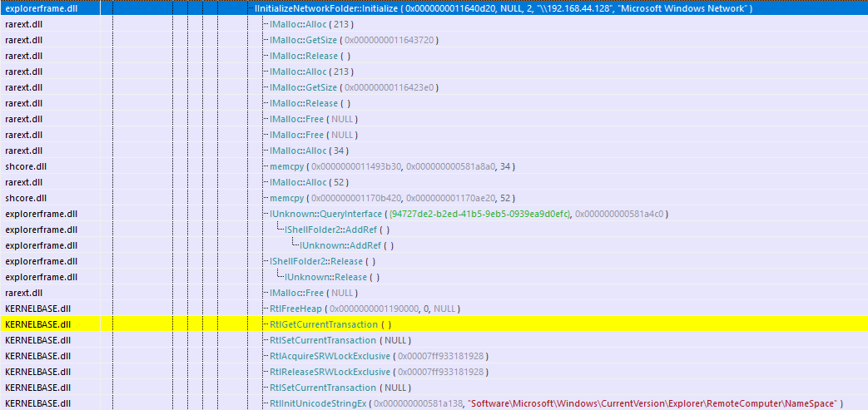Select the IShellFolder2::Release call
Image resolution: width=868 pixels, height=410 pixels.
(322, 260)
